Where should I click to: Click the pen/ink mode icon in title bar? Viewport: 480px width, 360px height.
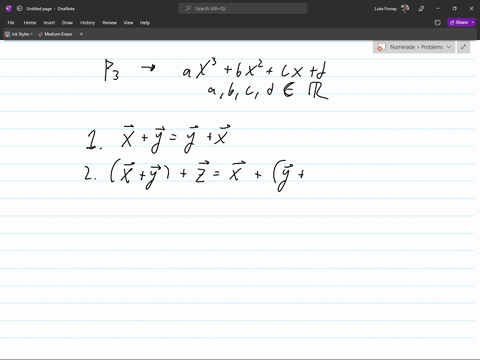pos(421,9)
